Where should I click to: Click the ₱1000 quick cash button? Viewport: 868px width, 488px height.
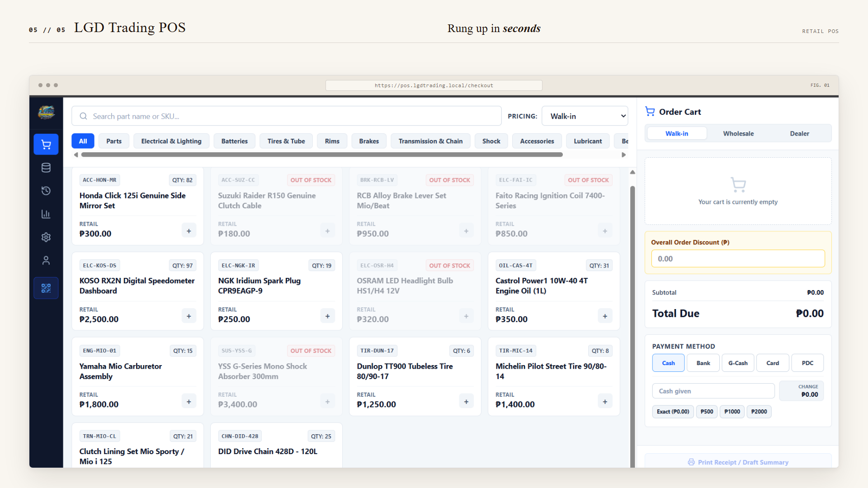732,412
